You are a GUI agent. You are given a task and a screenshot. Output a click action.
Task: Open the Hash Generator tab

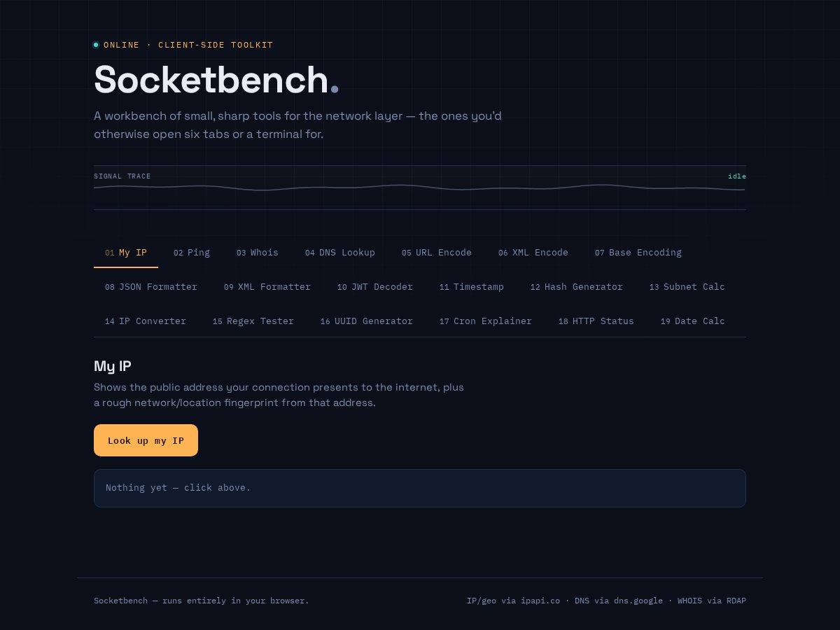click(x=577, y=287)
